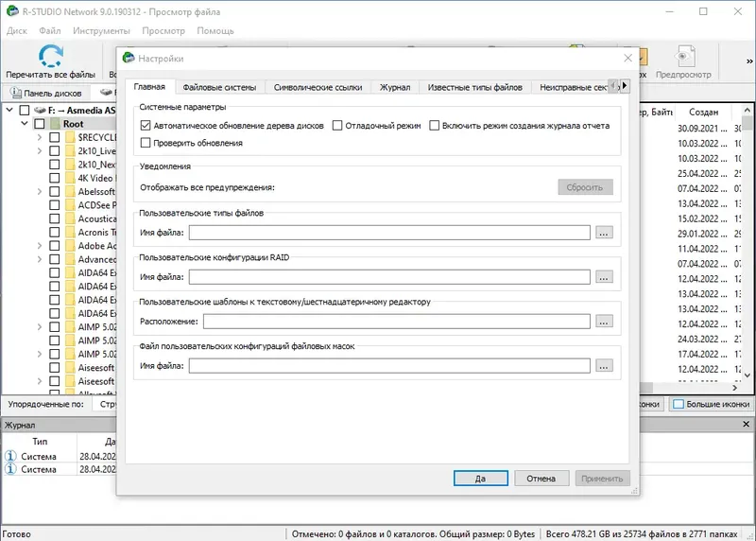
Task: Focus the RAID configurations filename field
Action: click(x=389, y=277)
